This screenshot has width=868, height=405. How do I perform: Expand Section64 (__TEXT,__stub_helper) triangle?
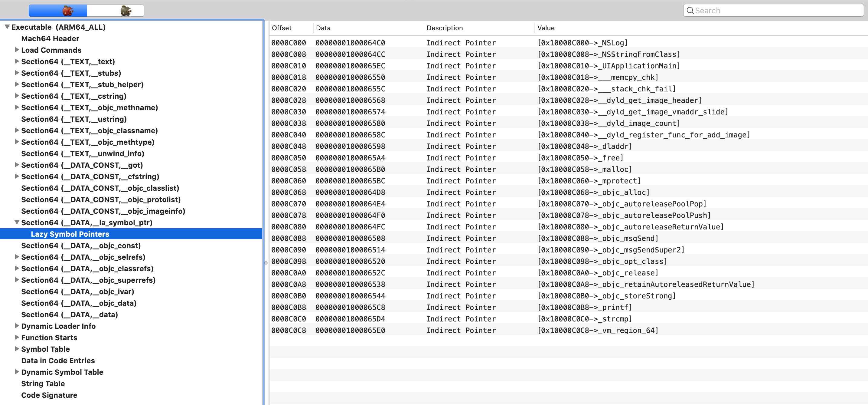pyautogui.click(x=17, y=84)
